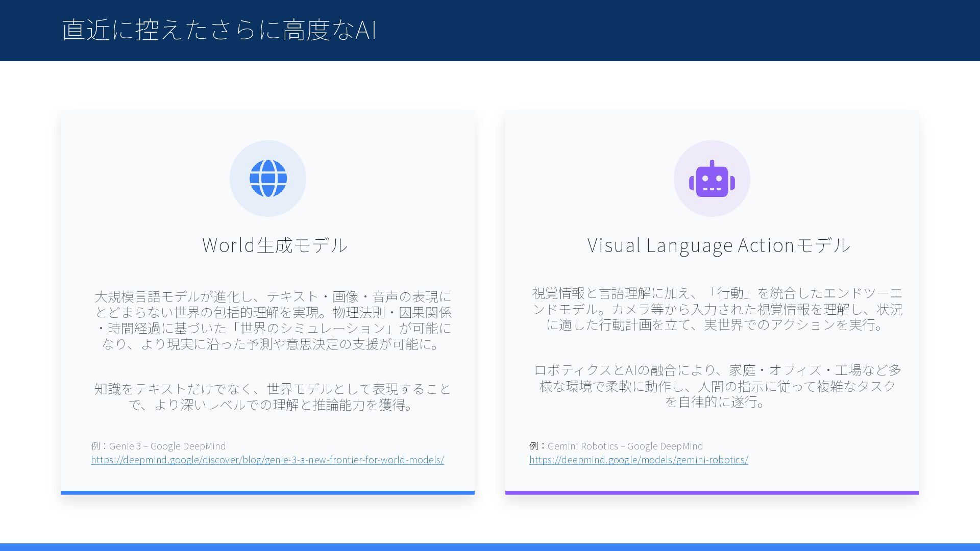980x551 pixels.
Task: Click the white gap between the two cards
Action: [490, 301]
